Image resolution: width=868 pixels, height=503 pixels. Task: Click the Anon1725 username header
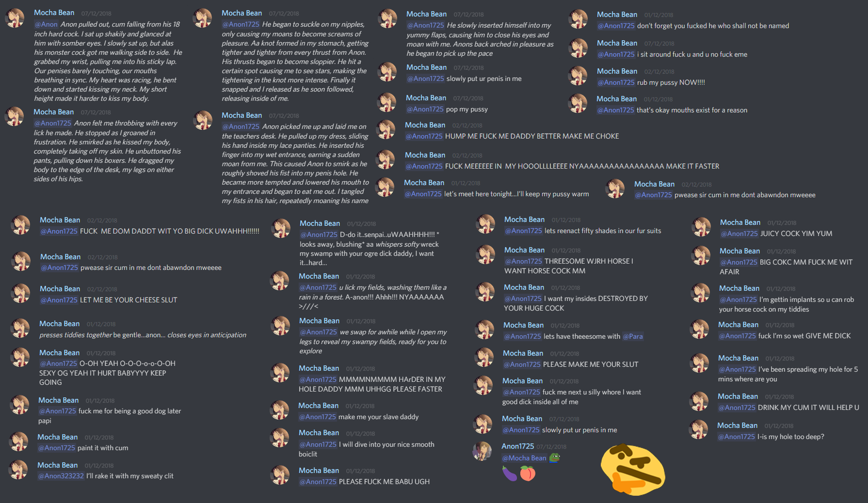point(518,446)
